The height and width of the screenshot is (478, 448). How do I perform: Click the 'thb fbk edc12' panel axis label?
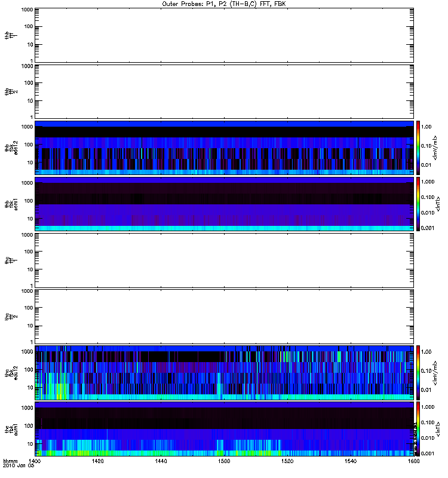coord(11,148)
